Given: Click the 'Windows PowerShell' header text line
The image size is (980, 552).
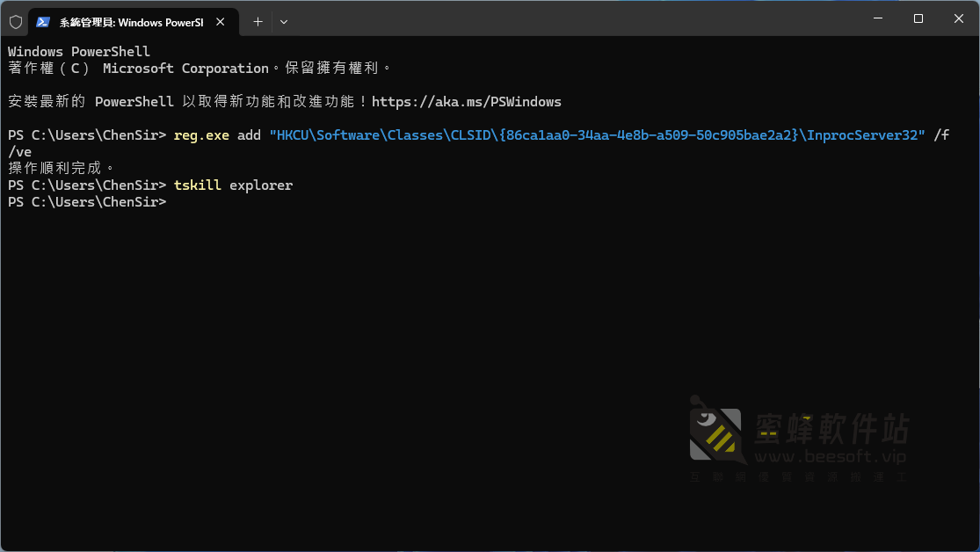Looking at the screenshot, I should (x=79, y=51).
